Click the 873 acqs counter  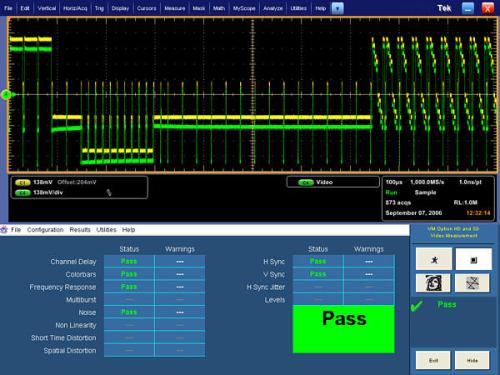click(x=398, y=202)
